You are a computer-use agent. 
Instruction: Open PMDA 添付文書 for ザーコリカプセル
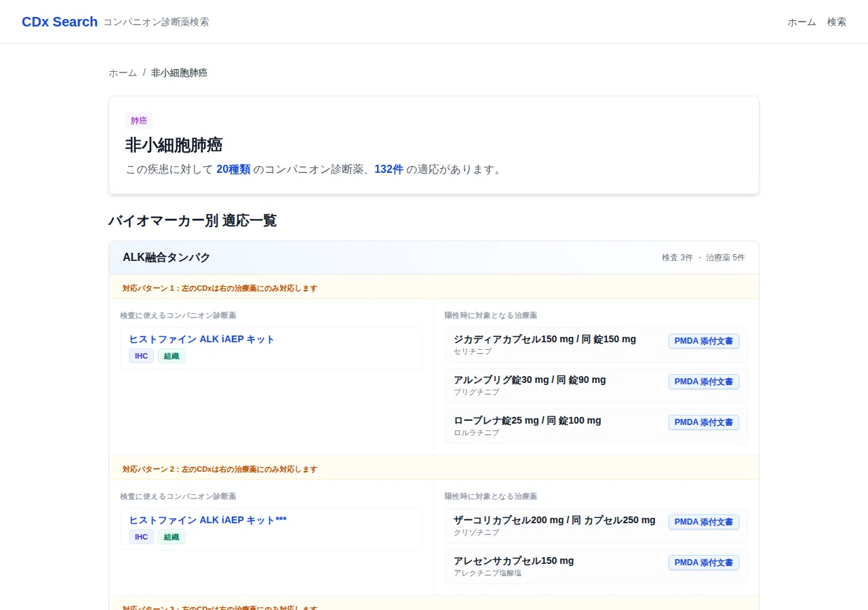pos(704,522)
